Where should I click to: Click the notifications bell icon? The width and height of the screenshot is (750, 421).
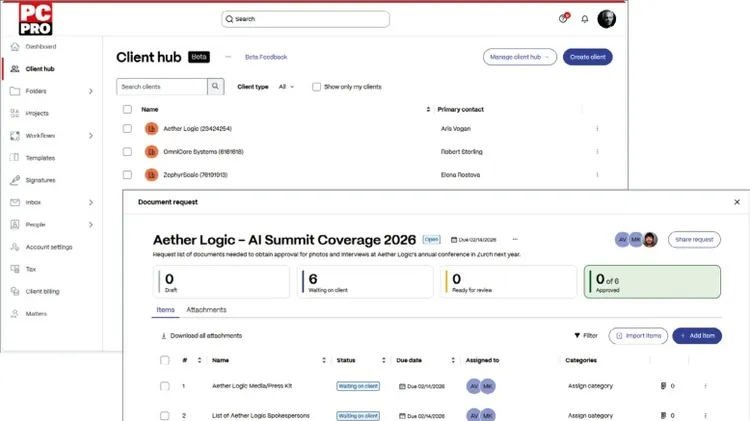[x=584, y=19]
